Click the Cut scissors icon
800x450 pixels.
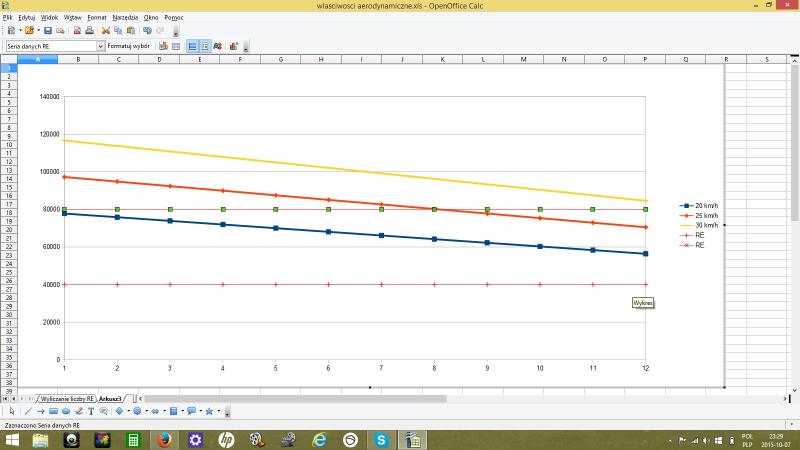tap(105, 31)
